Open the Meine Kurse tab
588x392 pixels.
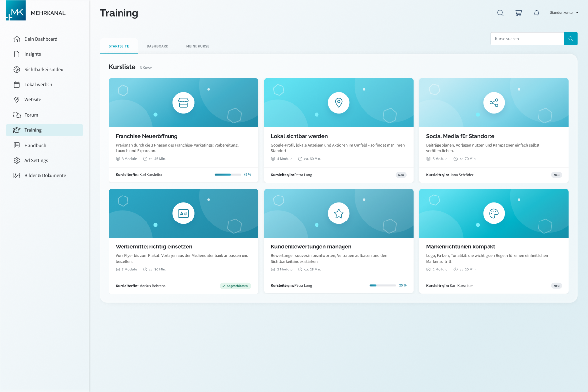click(197, 46)
